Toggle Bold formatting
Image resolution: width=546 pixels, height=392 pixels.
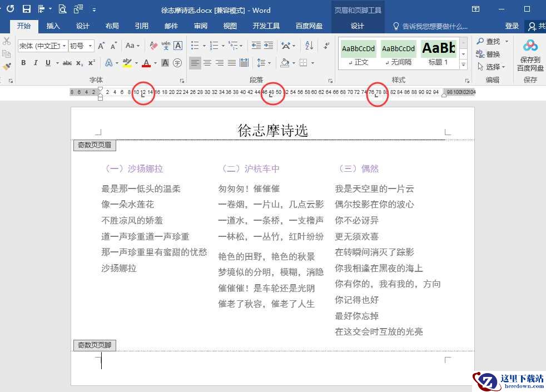[23, 63]
